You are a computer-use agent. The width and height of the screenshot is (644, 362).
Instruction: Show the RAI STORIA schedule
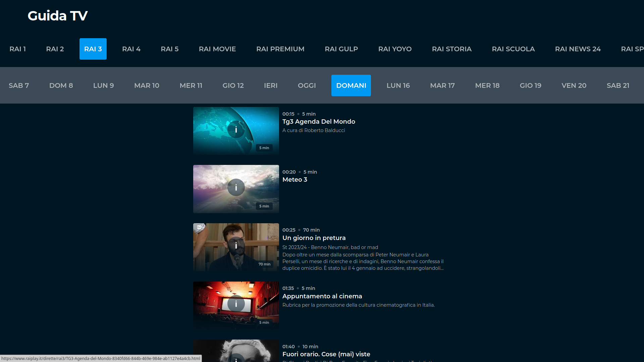[451, 49]
